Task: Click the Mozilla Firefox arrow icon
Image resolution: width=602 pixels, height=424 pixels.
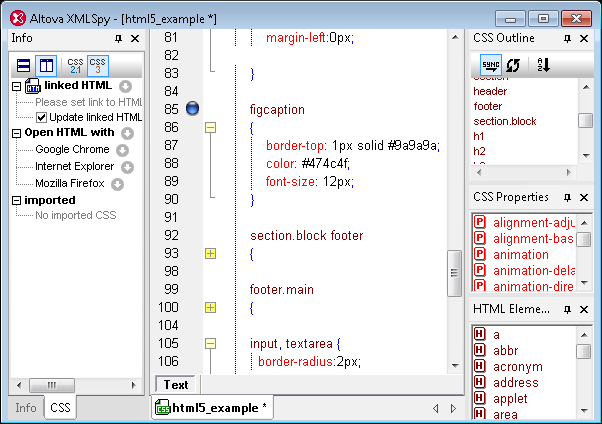Action: (x=117, y=184)
